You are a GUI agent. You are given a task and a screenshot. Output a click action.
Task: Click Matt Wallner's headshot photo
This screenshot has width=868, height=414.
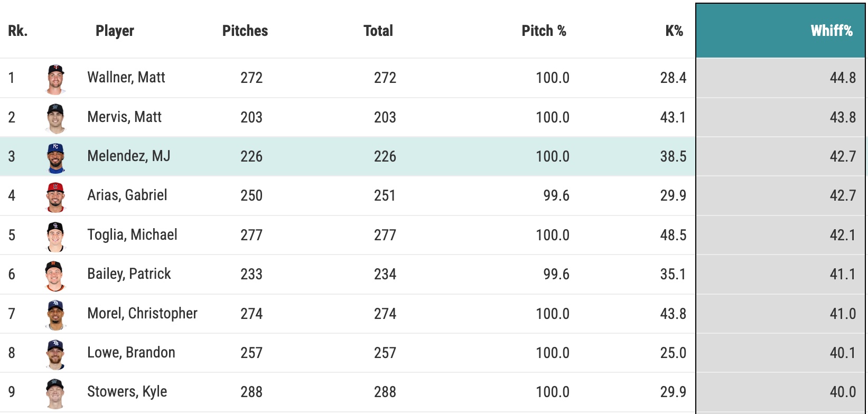pyautogui.click(x=55, y=79)
